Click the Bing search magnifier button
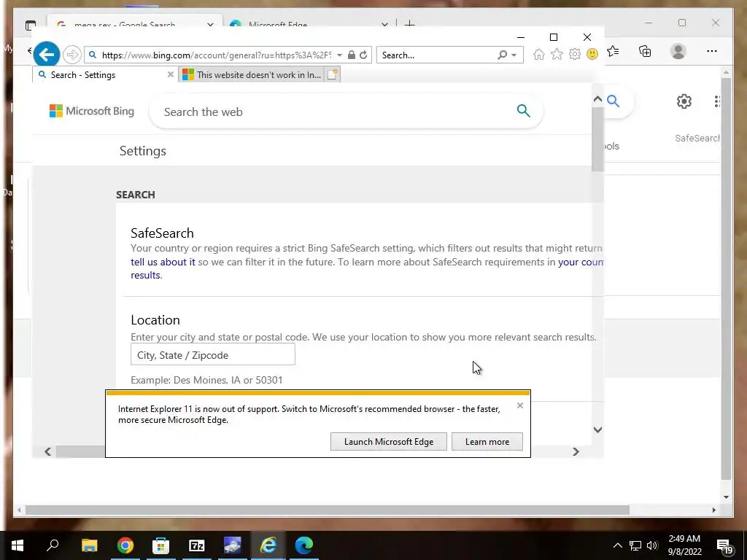Screen dimensions: 747x560 pyautogui.click(x=523, y=111)
